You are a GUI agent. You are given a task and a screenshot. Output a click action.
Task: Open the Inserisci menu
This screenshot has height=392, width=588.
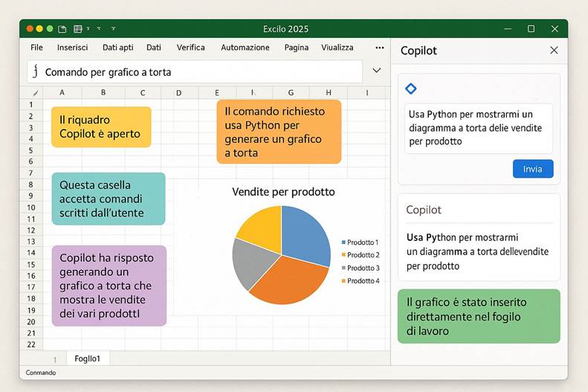point(72,48)
